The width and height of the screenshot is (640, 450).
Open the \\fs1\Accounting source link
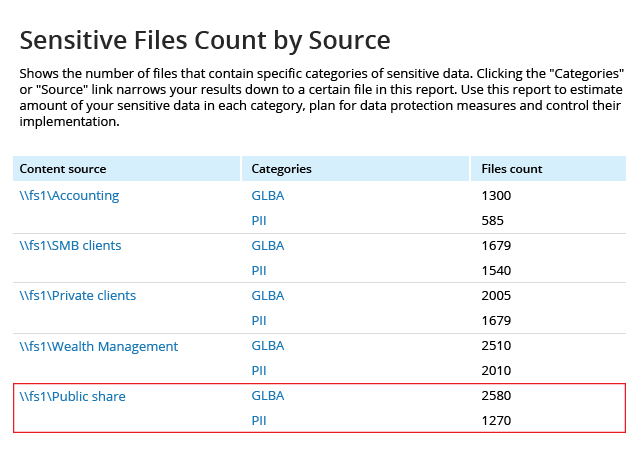(69, 196)
